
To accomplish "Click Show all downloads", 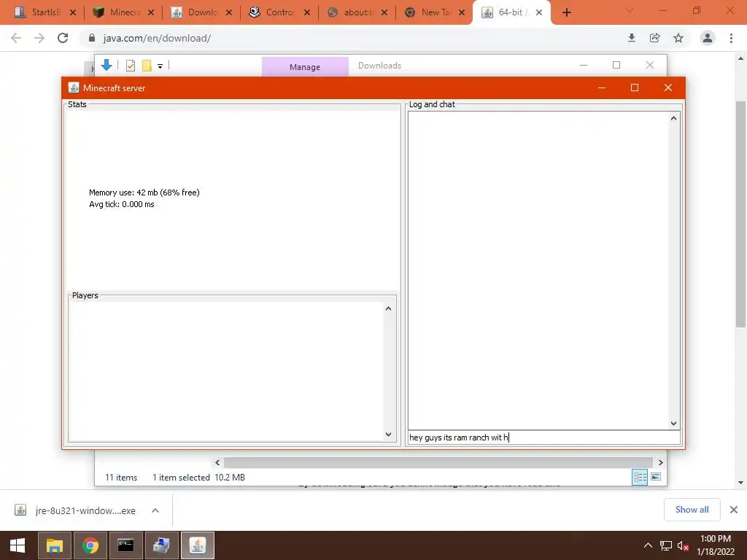I will tap(692, 510).
